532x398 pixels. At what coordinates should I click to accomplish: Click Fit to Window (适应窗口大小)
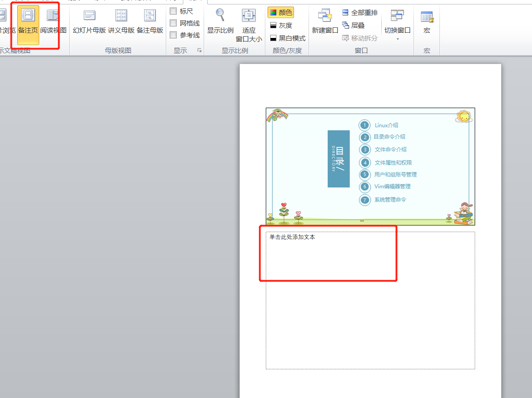click(249, 24)
